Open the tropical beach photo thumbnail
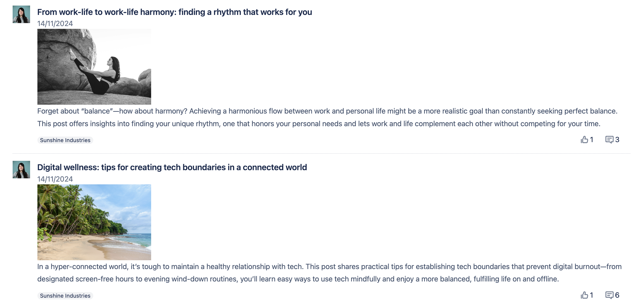This screenshot has width=644, height=307. pyautogui.click(x=94, y=222)
